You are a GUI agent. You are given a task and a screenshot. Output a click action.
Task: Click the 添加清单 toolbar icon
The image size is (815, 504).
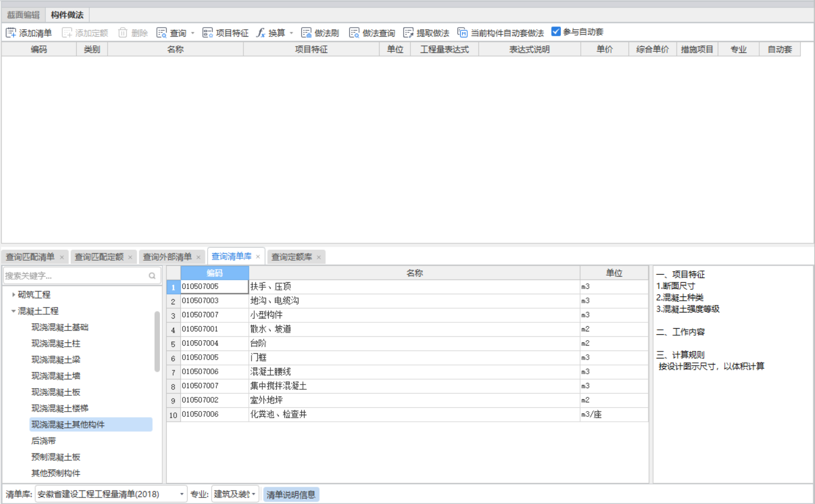pos(11,33)
